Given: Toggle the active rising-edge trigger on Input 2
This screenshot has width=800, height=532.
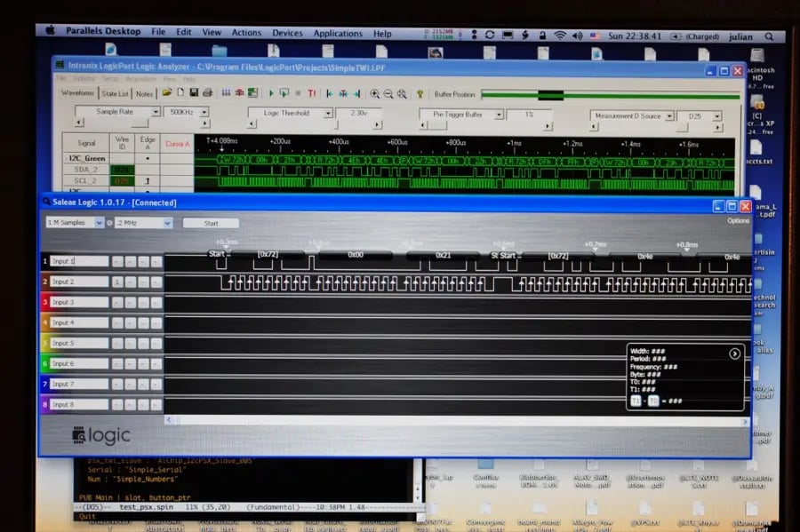Looking at the screenshot, I should pos(117,282).
